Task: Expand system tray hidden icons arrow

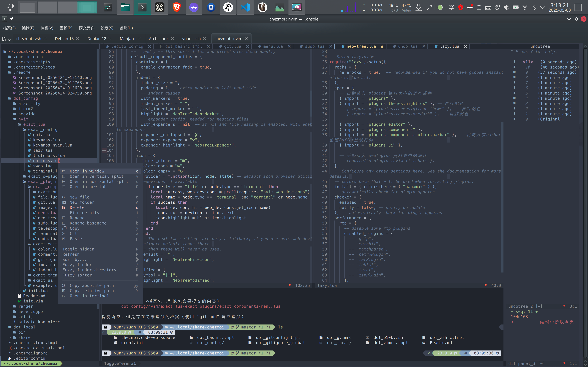Action: (x=543, y=7)
